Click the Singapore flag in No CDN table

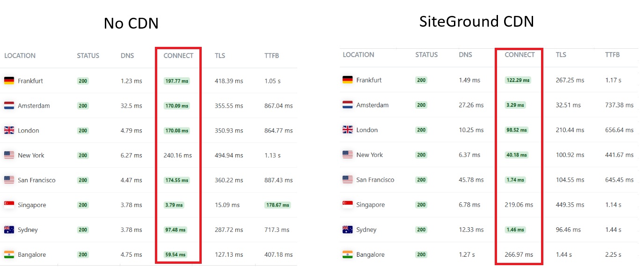(9, 205)
